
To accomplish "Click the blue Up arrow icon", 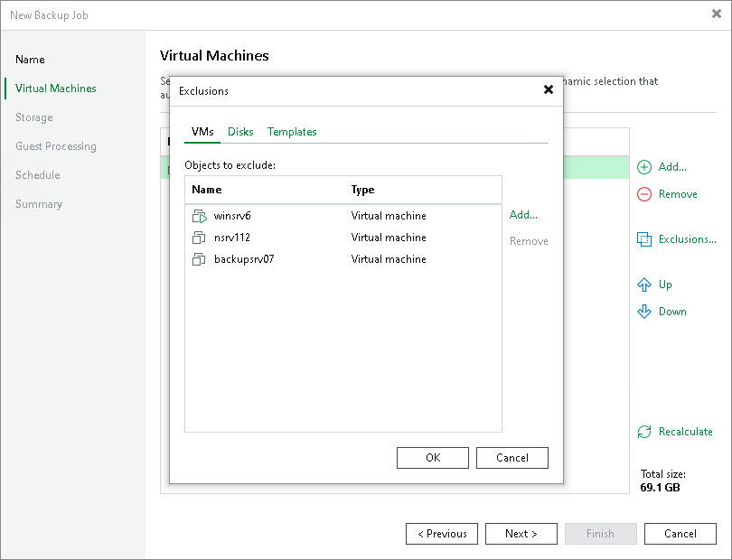I will coord(644,285).
